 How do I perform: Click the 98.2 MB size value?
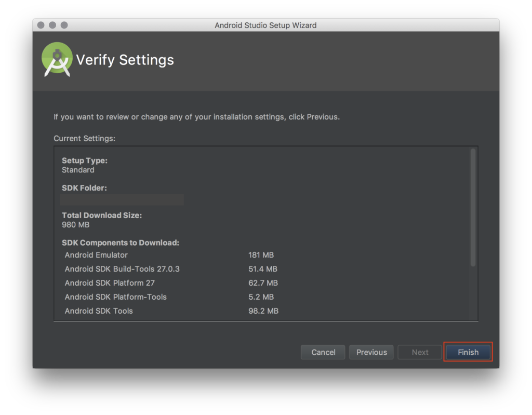coord(263,311)
